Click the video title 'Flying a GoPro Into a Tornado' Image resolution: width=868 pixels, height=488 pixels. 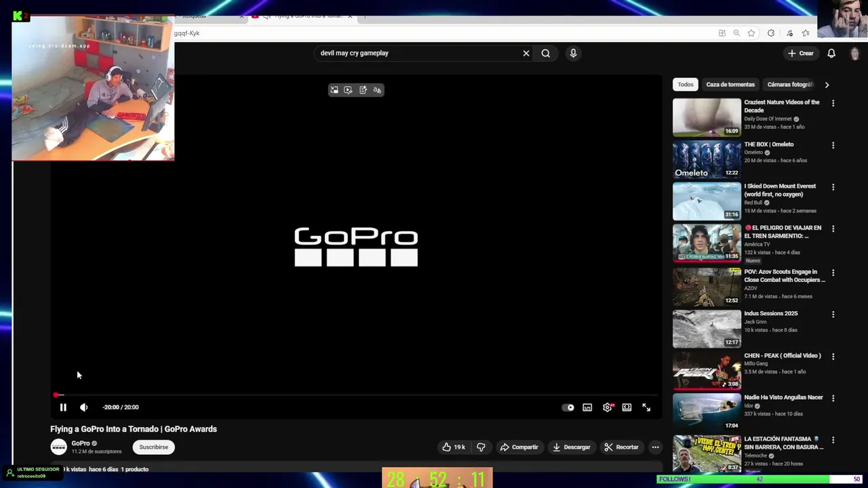tap(134, 429)
